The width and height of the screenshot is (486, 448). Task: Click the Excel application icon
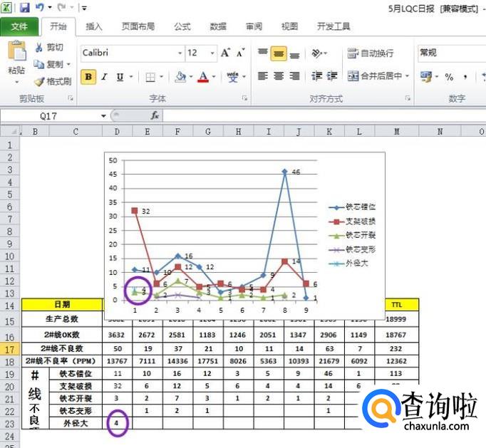6,7
